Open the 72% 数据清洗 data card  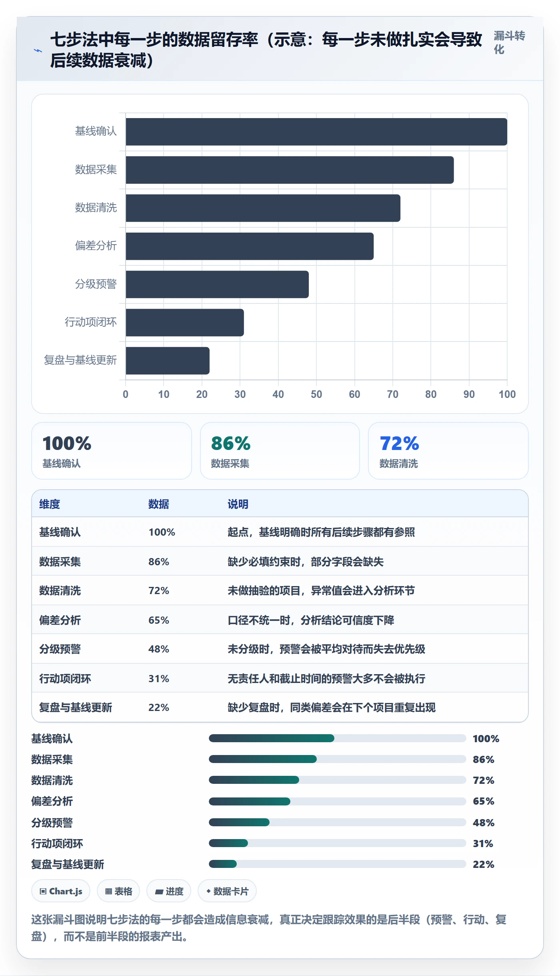pyautogui.click(x=448, y=451)
